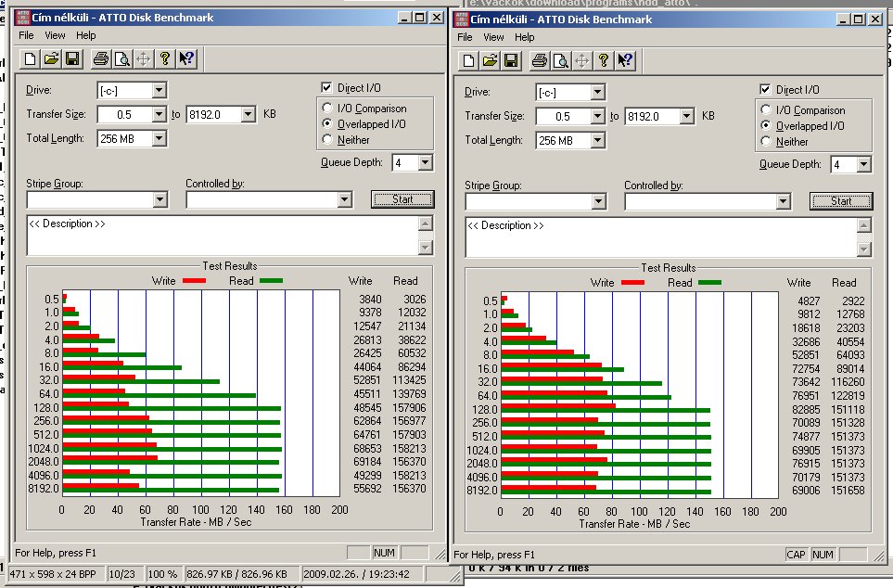This screenshot has height=588, width=893.
Task: Click Start button in right window
Action: (841, 201)
